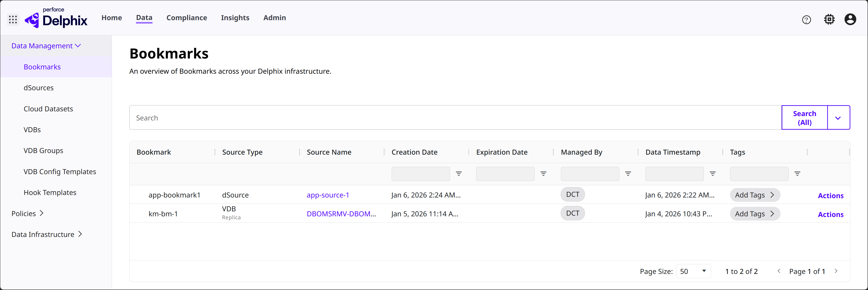The height and width of the screenshot is (290, 868).
Task: Go to the next page arrow
Action: (x=836, y=271)
